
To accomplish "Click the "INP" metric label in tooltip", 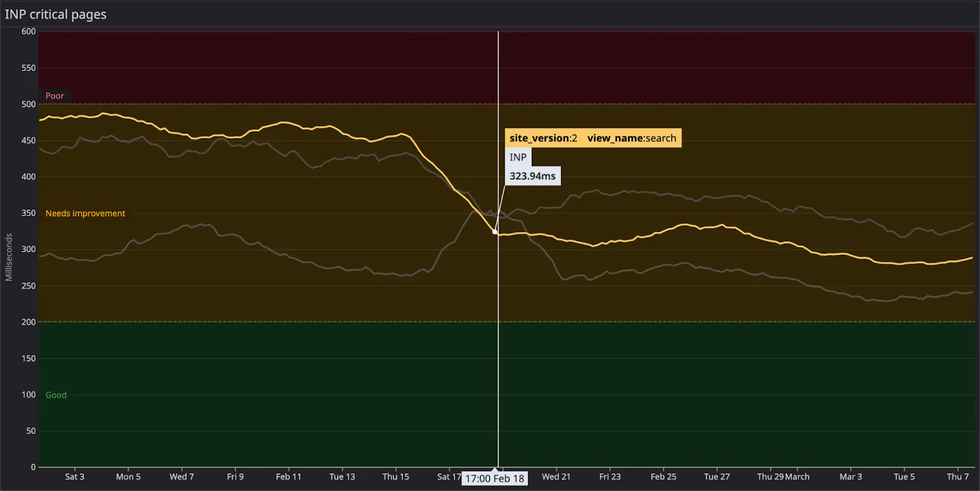I will (x=518, y=157).
